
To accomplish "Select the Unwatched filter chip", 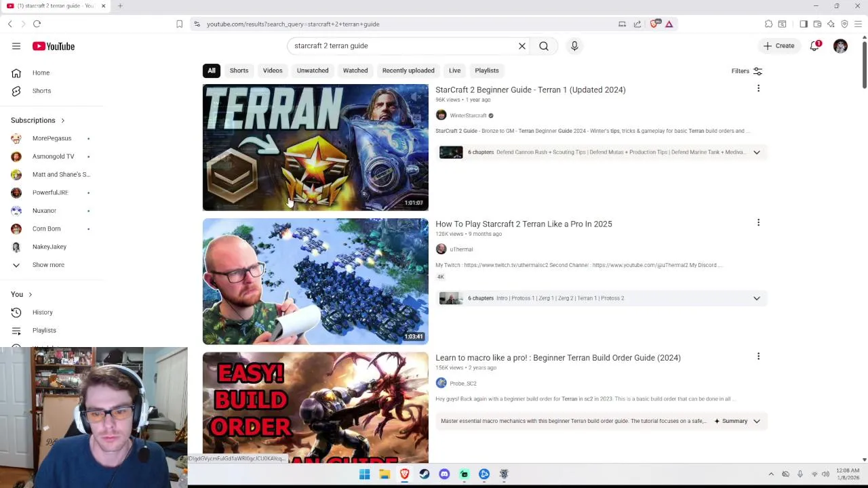I will 313,70.
